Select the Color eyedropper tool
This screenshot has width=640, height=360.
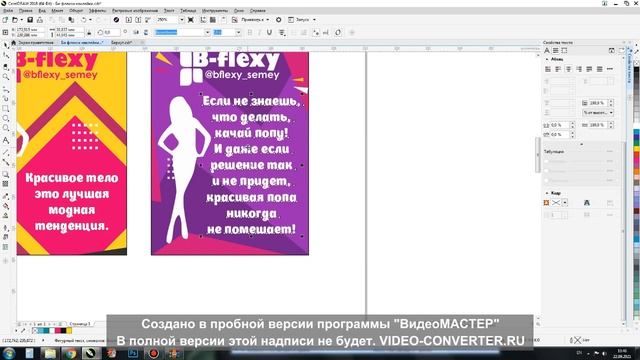tap(6, 196)
